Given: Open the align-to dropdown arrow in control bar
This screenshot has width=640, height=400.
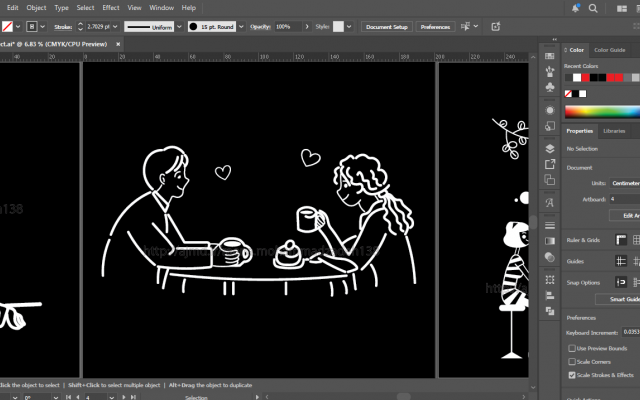Looking at the screenshot, I should (476, 27).
